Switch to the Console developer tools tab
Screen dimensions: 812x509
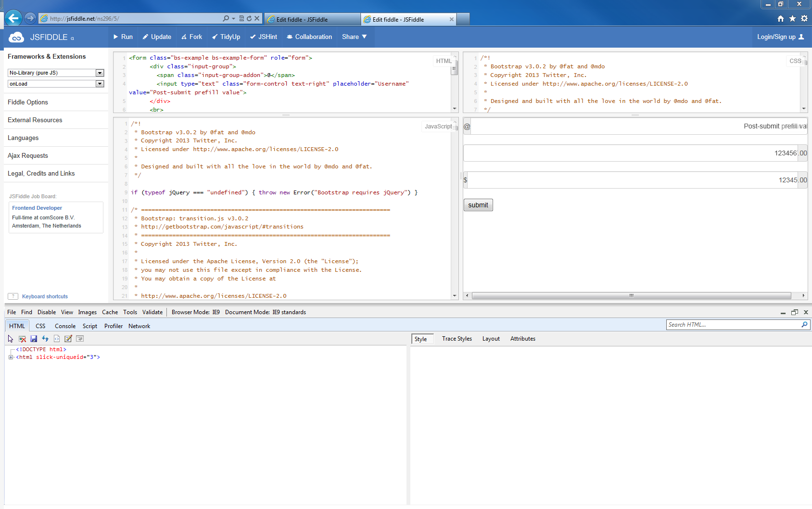(65, 326)
